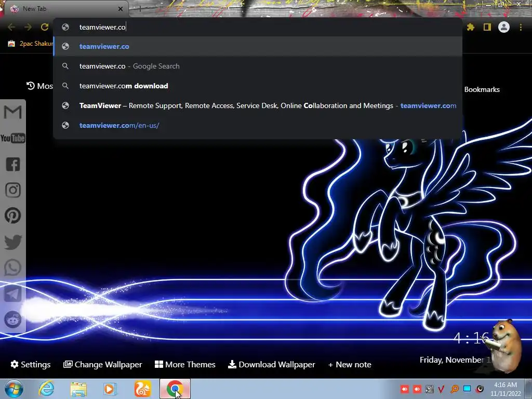This screenshot has width=532, height=399.
Task: Close the New Tab tab
Action: pyautogui.click(x=121, y=9)
